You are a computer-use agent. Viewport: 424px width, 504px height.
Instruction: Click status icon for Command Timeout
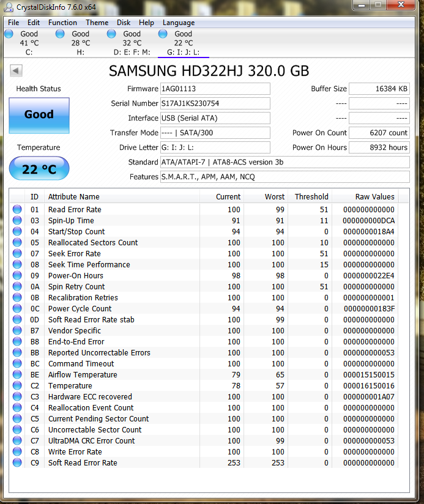17,363
